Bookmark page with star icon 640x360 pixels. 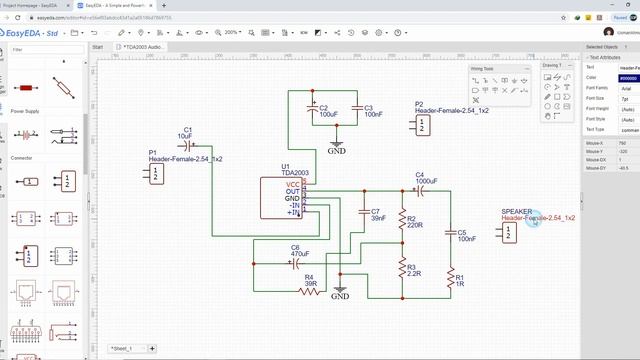(x=564, y=18)
